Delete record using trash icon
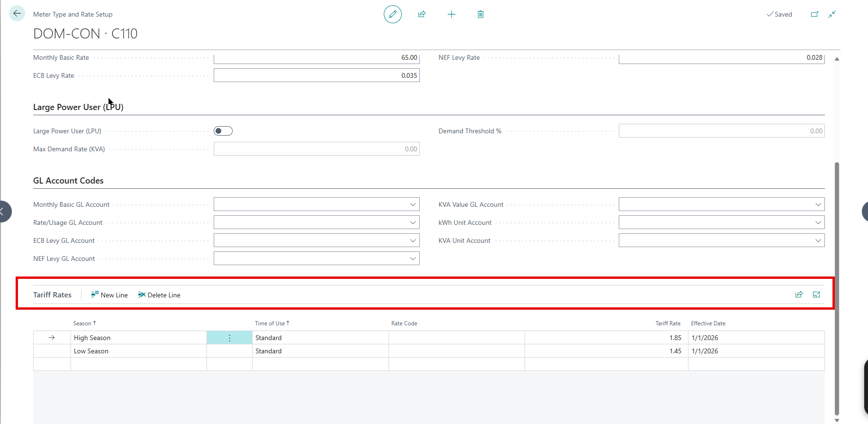Viewport: 868px width, 424px height. pyautogui.click(x=480, y=14)
